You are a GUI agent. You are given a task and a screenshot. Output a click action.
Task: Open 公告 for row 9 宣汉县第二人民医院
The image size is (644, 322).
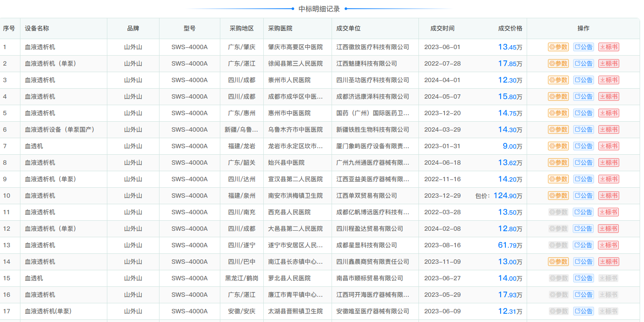[584, 179]
